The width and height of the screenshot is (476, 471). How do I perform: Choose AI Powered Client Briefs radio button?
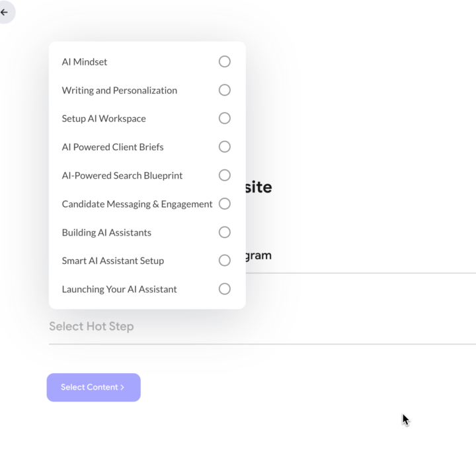(224, 147)
